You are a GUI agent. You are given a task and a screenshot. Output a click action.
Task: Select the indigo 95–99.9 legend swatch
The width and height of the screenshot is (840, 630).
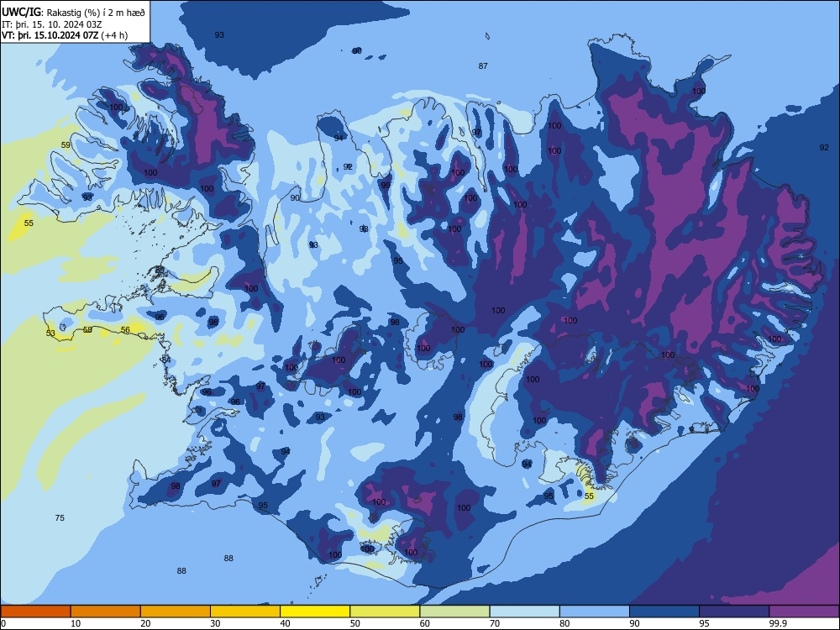734,612
